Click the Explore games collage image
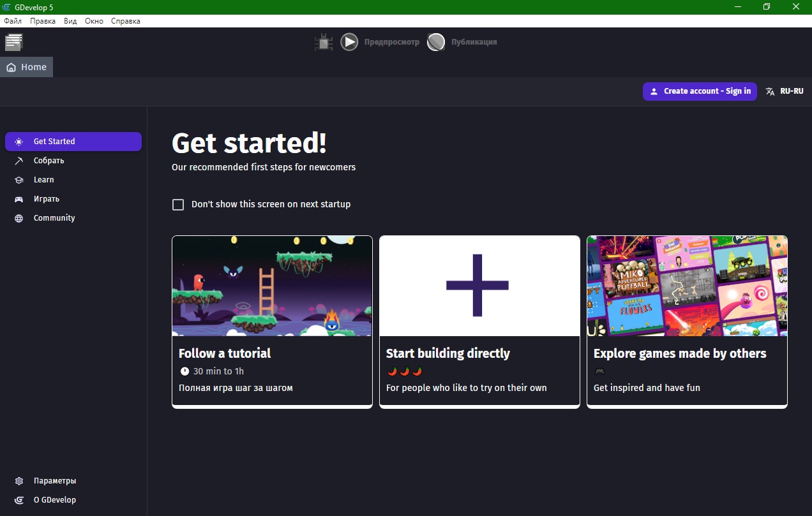 (687, 286)
